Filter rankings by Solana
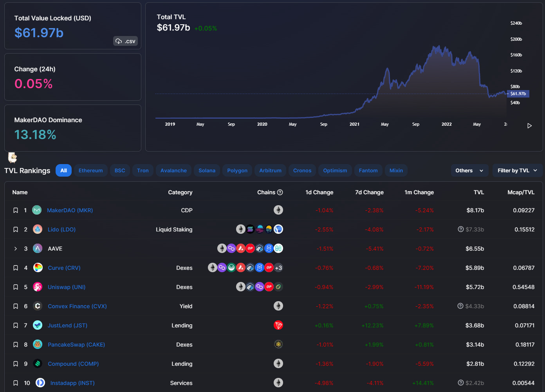This screenshot has width=545, height=392. [x=207, y=170]
